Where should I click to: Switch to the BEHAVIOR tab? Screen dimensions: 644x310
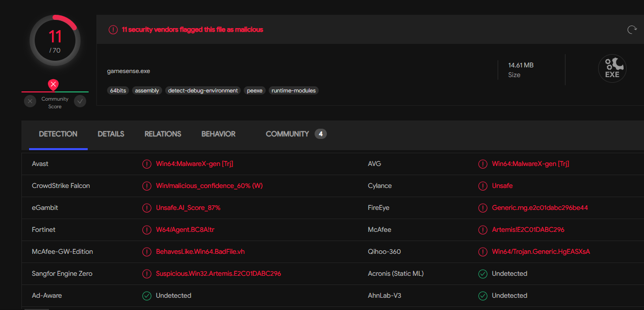point(218,134)
